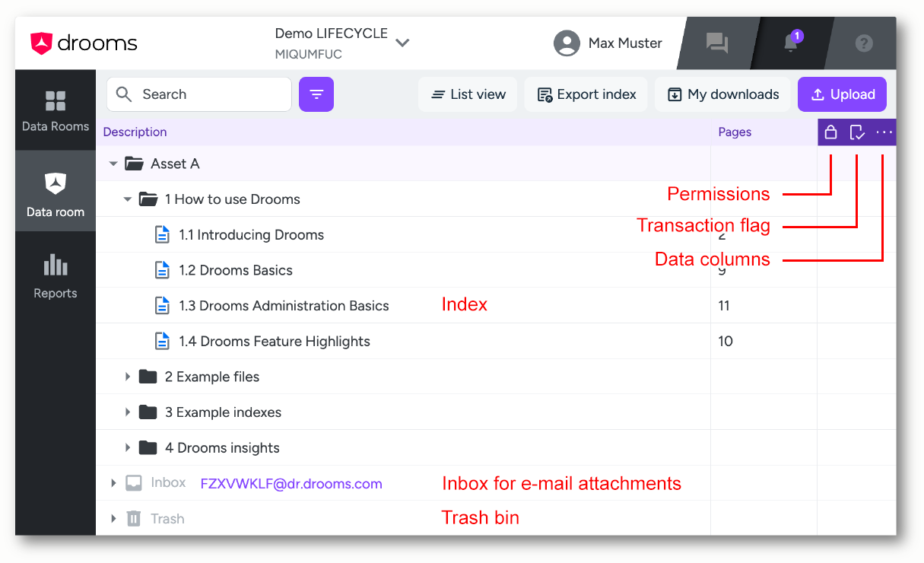Select the 3 Example indexes row label

pyautogui.click(x=223, y=412)
